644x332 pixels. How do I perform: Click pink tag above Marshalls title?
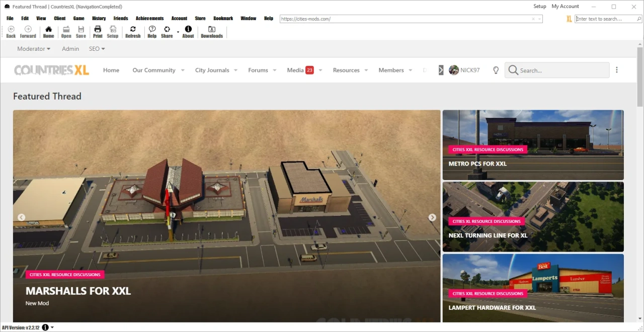coord(65,275)
